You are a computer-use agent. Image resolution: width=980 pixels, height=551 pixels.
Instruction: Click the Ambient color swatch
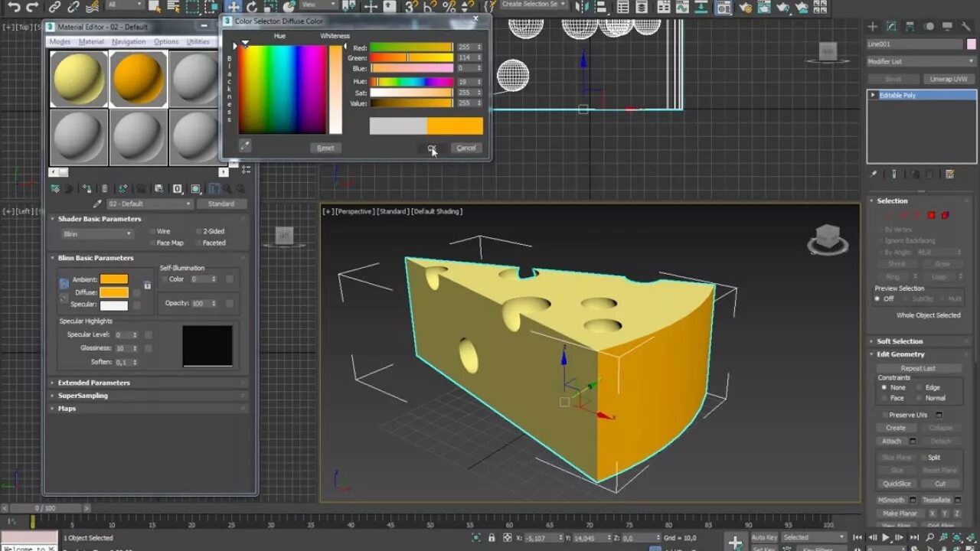click(x=114, y=279)
